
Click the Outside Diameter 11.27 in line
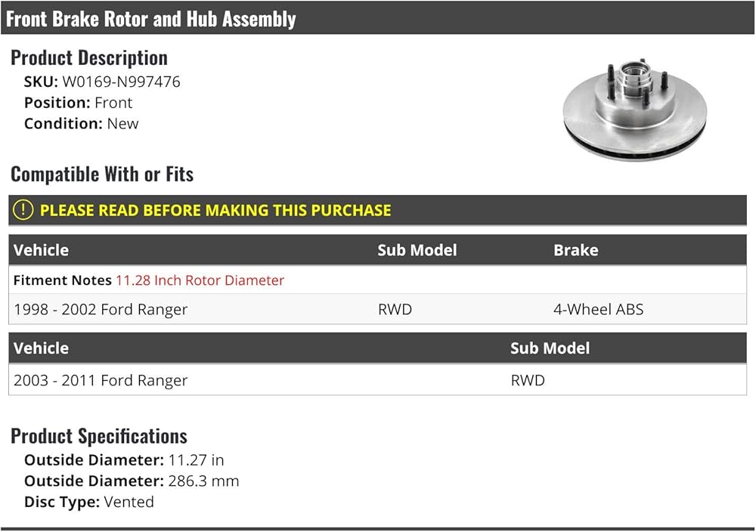click(124, 460)
